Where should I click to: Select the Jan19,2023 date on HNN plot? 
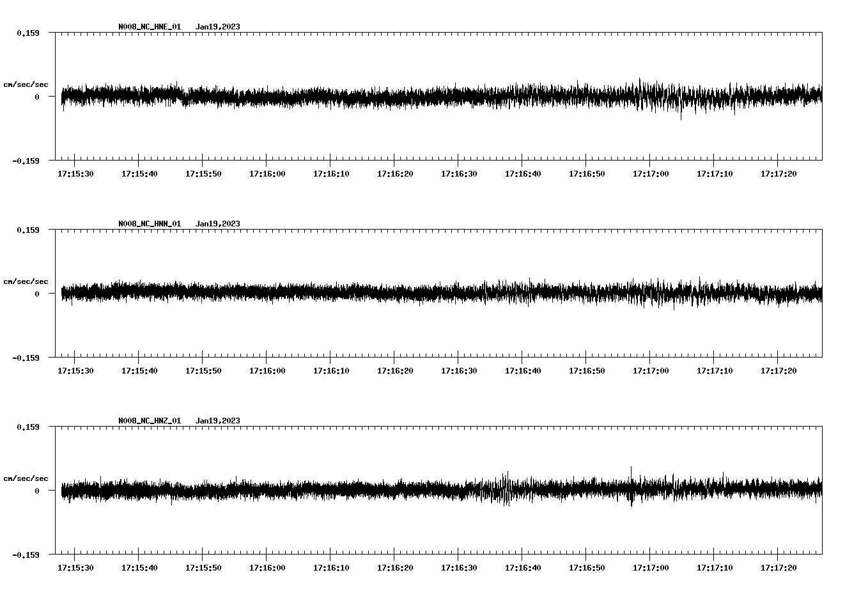coord(218,224)
